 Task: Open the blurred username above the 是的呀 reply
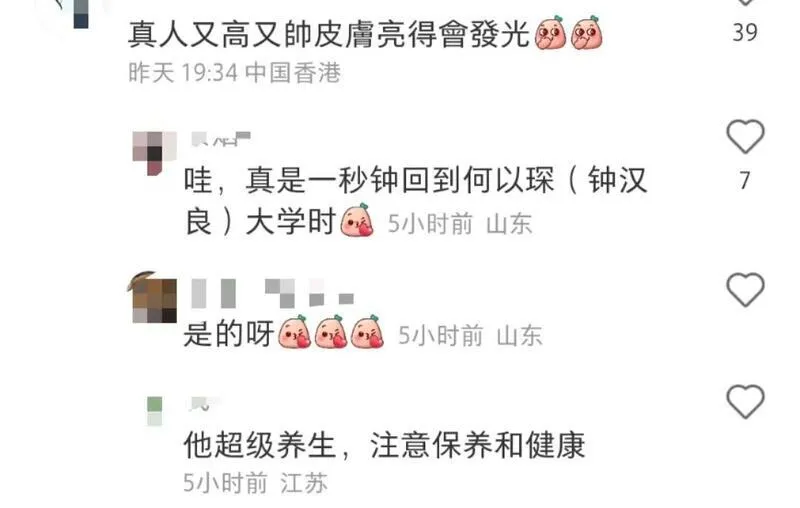tap(272, 293)
